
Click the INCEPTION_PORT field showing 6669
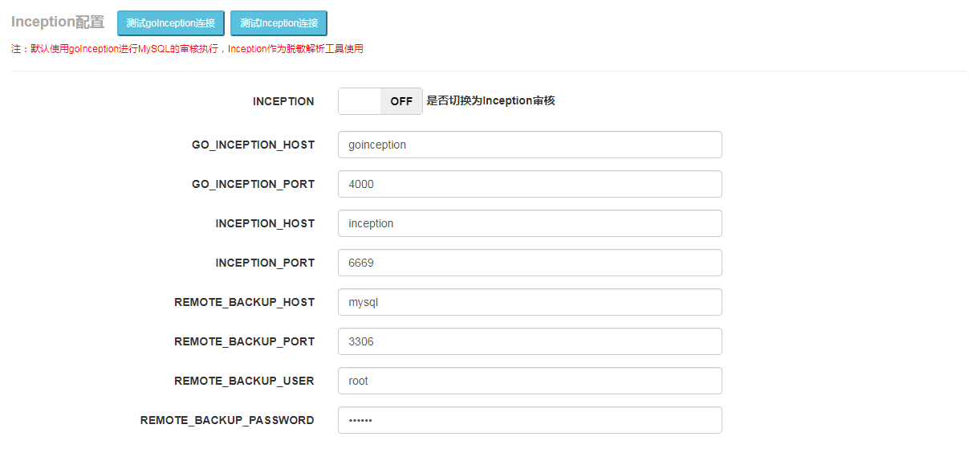click(530, 263)
